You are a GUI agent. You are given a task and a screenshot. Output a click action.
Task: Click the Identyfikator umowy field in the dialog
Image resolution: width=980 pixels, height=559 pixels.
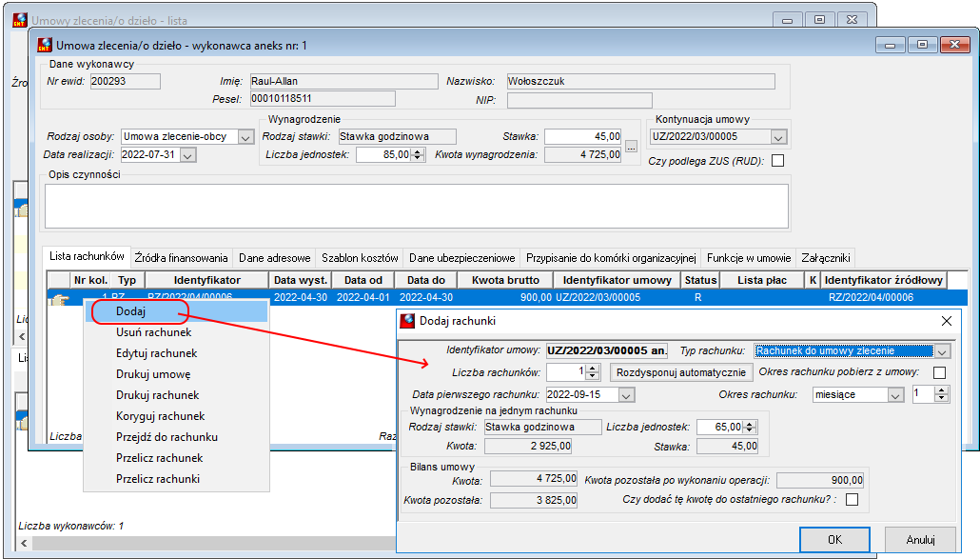[607, 350]
